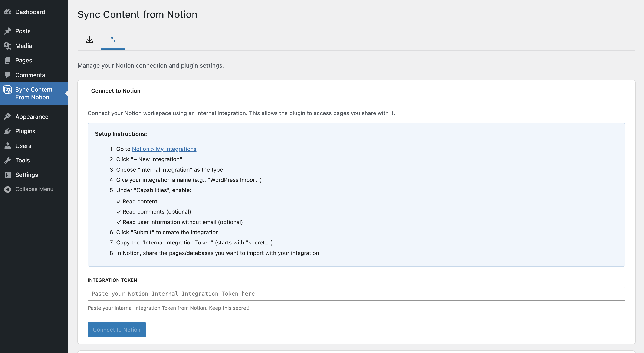Select the Tools wrench icon

[x=8, y=160]
